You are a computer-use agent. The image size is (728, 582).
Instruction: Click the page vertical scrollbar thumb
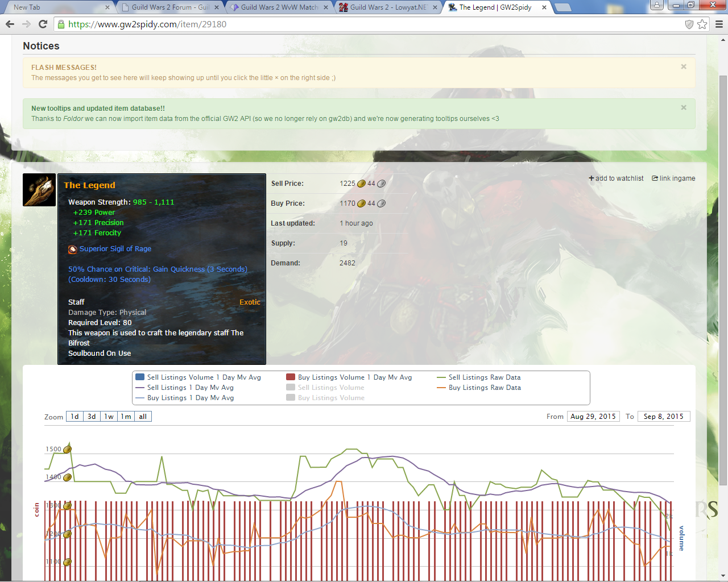click(723, 280)
